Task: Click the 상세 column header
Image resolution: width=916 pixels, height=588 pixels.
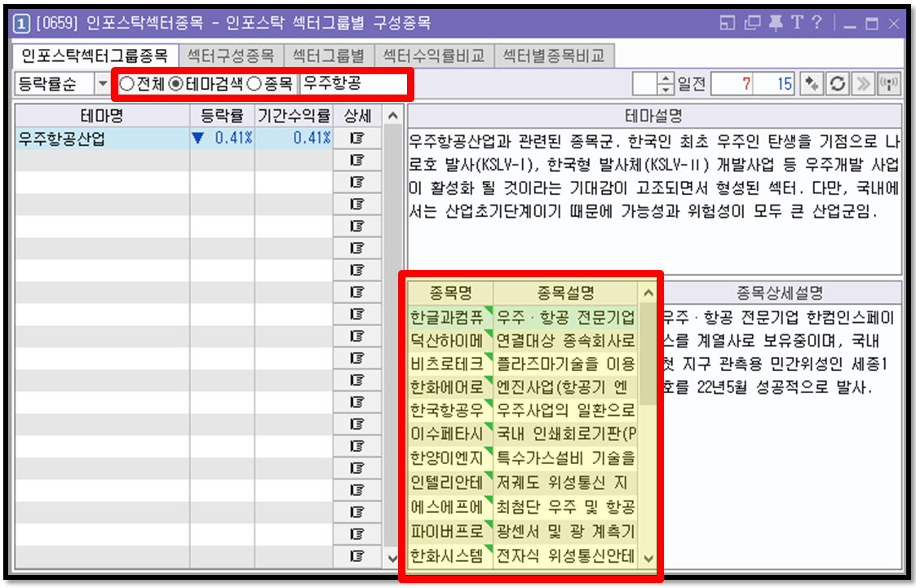Action: (357, 116)
